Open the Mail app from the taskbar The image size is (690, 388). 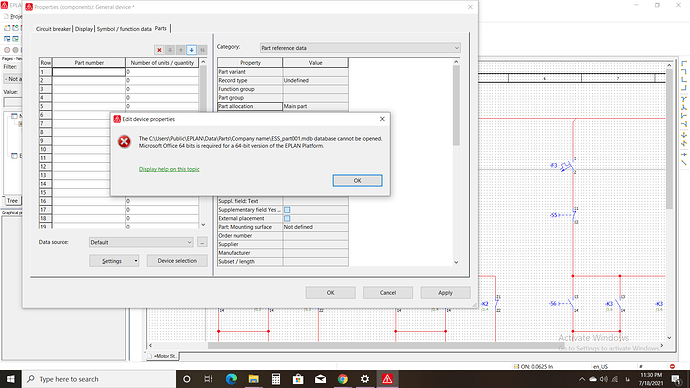click(x=320, y=379)
